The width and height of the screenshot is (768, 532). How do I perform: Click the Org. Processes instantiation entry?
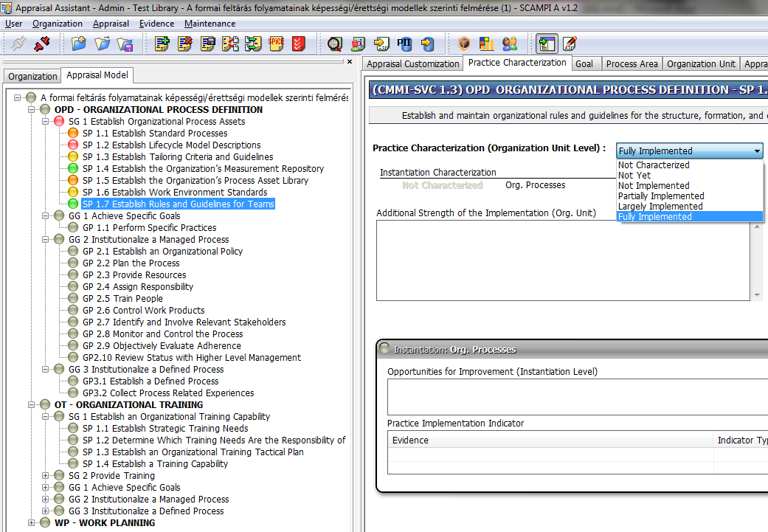click(536, 185)
